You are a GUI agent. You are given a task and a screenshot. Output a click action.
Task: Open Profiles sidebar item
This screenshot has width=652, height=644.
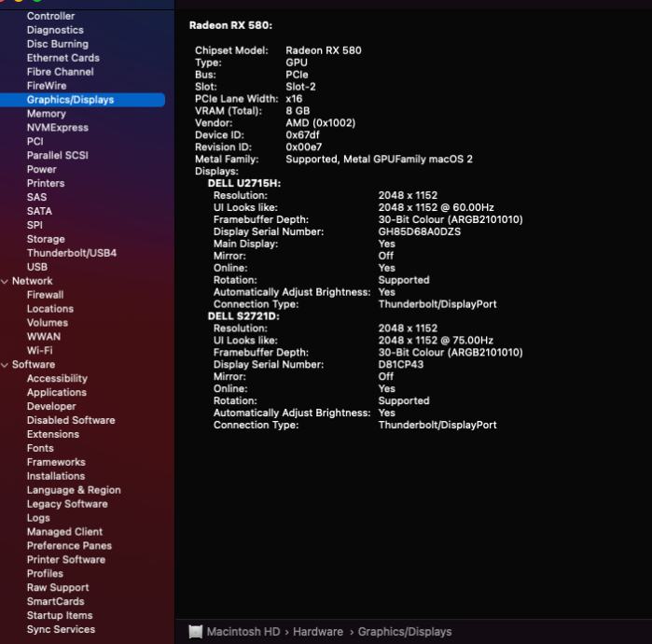[x=45, y=573]
